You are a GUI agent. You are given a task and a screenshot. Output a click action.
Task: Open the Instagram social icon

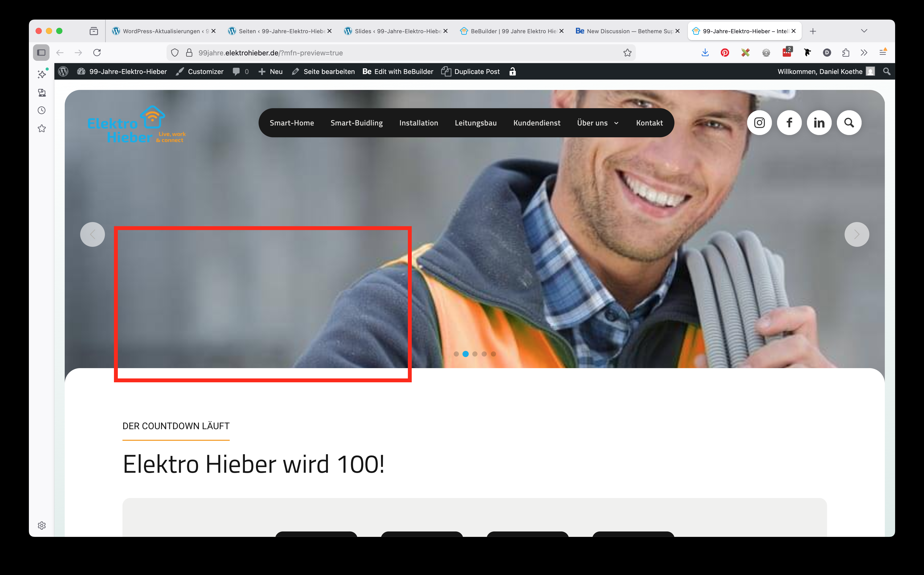click(x=759, y=123)
